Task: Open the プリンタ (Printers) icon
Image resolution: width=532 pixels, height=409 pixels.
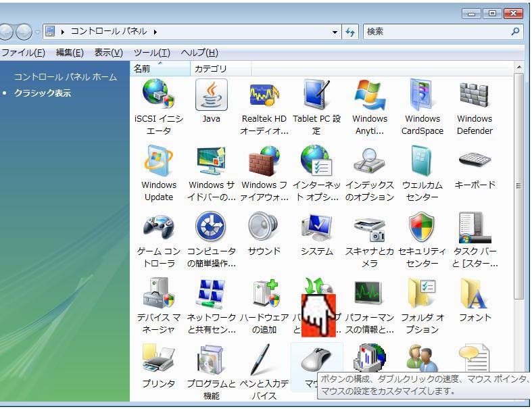Action: [159, 361]
